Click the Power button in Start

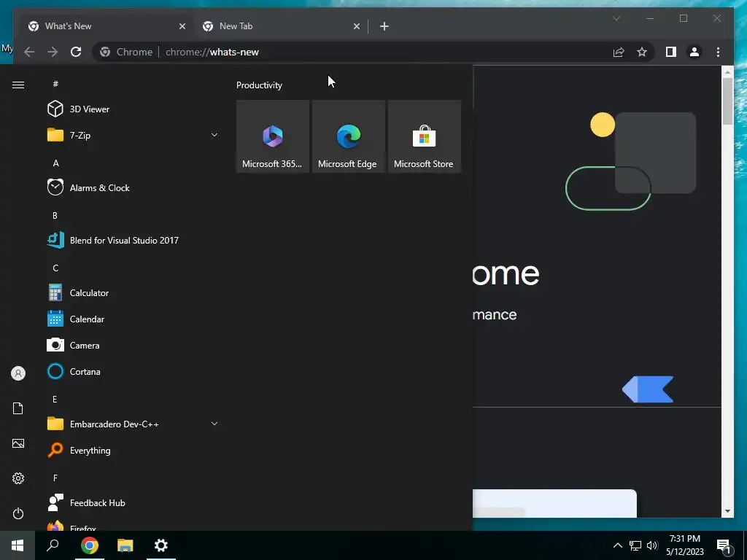[18, 513]
